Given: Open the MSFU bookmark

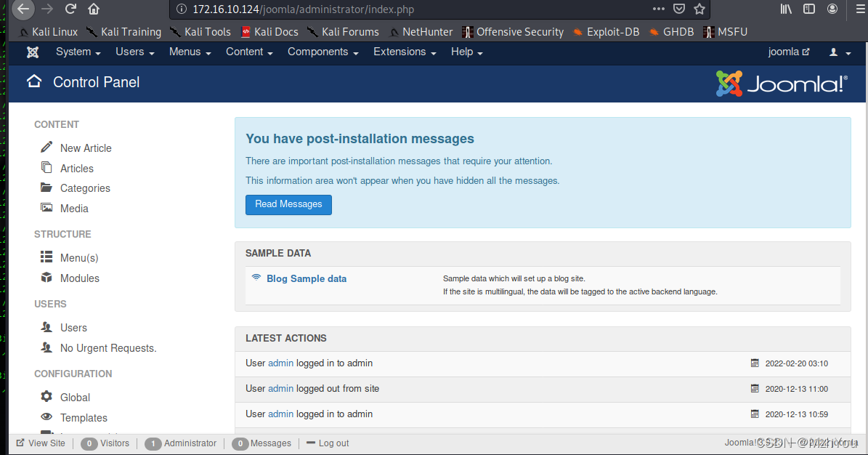Looking at the screenshot, I should [x=725, y=32].
